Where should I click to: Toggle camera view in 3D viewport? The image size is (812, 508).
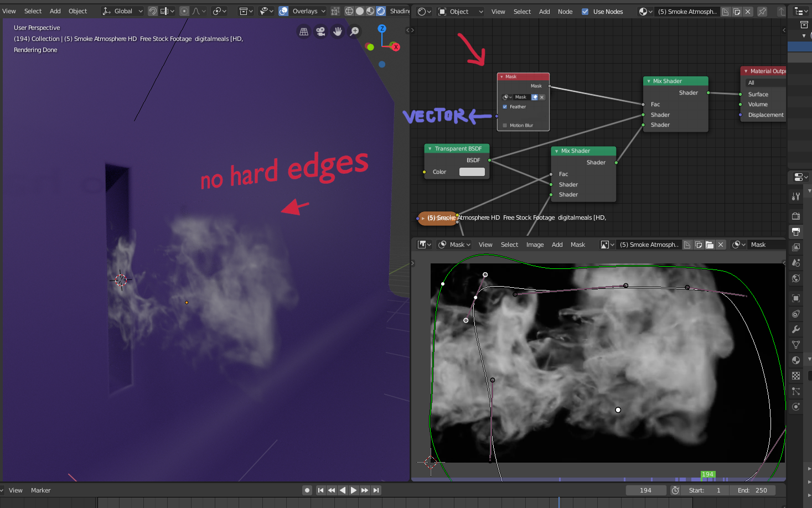pyautogui.click(x=320, y=32)
